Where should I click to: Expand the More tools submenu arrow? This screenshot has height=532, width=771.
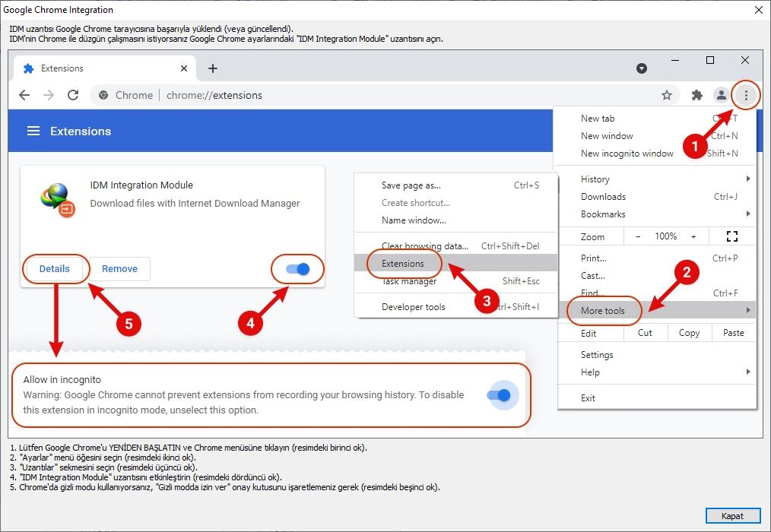tap(748, 310)
